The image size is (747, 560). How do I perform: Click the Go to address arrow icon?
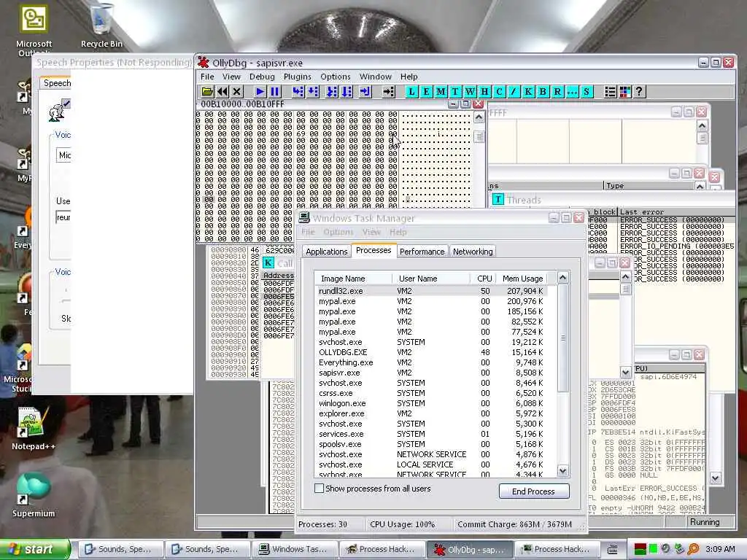tap(388, 91)
